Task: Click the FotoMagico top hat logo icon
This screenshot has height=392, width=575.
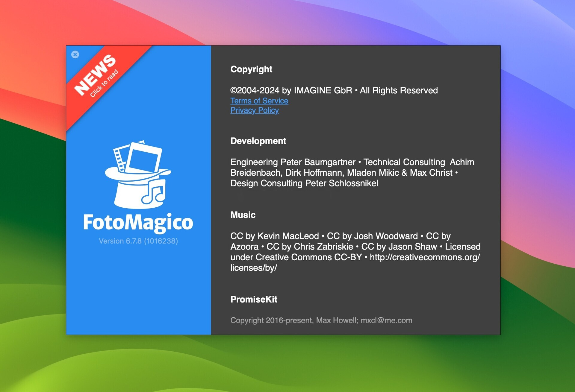Action: click(x=138, y=174)
